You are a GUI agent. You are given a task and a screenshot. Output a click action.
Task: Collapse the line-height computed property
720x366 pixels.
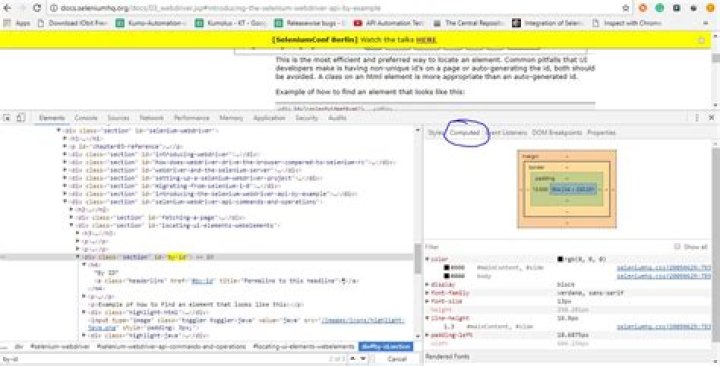[x=428, y=318]
